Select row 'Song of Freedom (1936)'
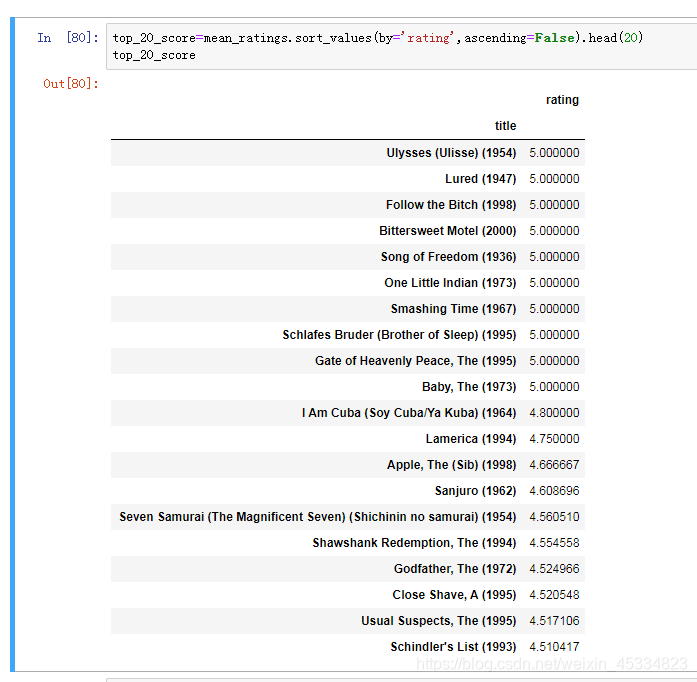The width and height of the screenshot is (697, 682). pyautogui.click(x=348, y=257)
